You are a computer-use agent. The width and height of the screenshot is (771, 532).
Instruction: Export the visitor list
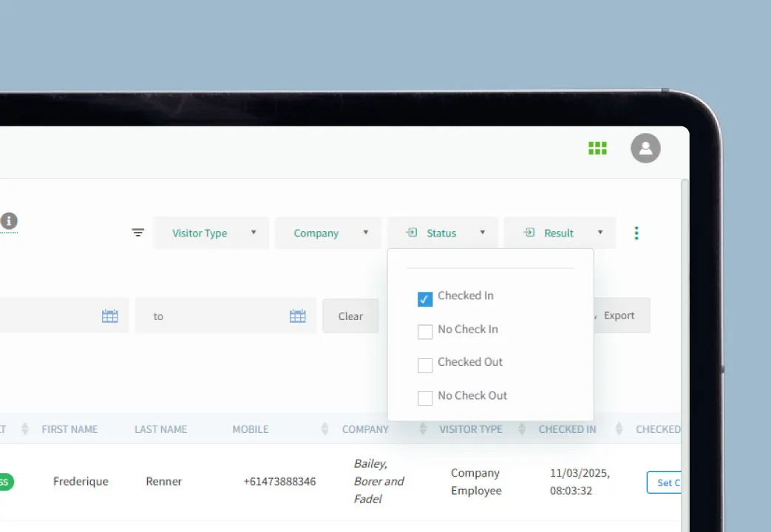pyautogui.click(x=620, y=316)
